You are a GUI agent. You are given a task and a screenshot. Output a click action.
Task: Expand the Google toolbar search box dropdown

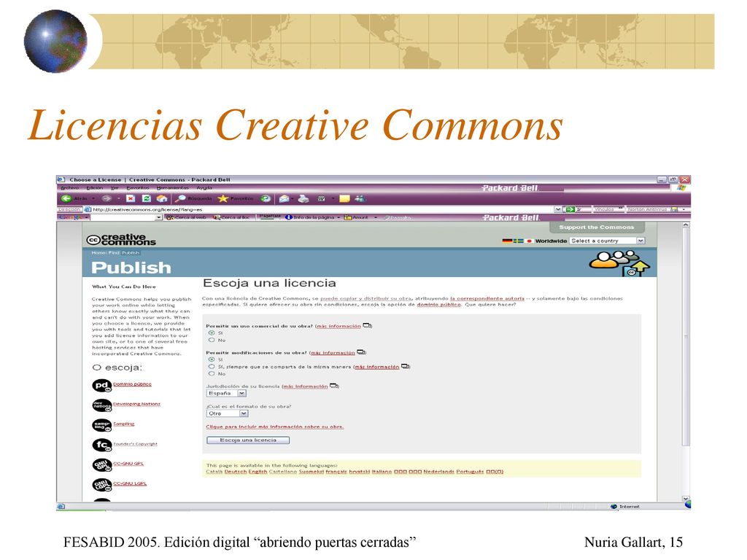click(x=158, y=217)
